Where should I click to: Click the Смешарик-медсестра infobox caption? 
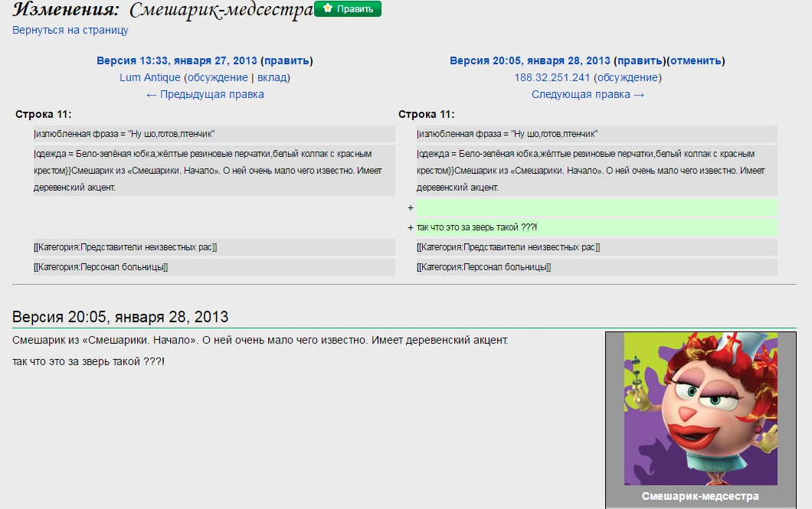700,496
